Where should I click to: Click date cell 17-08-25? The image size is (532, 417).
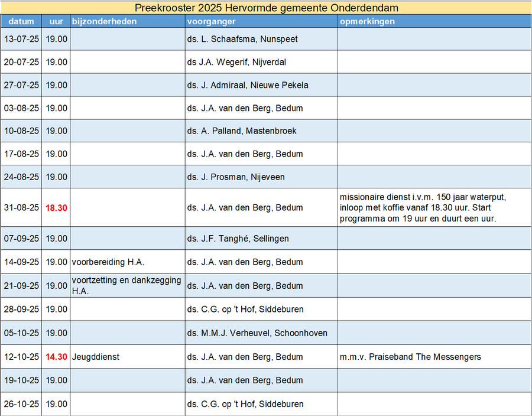pos(21,154)
